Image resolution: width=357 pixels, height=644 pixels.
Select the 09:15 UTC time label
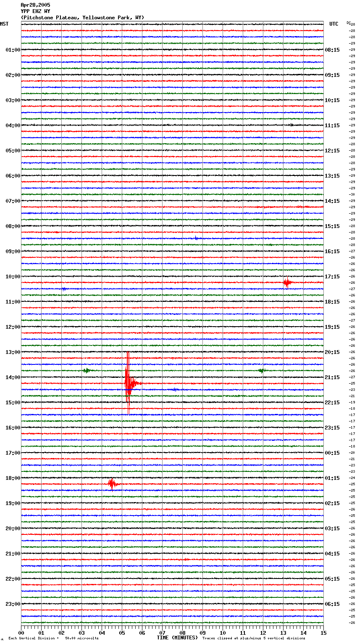click(x=332, y=75)
